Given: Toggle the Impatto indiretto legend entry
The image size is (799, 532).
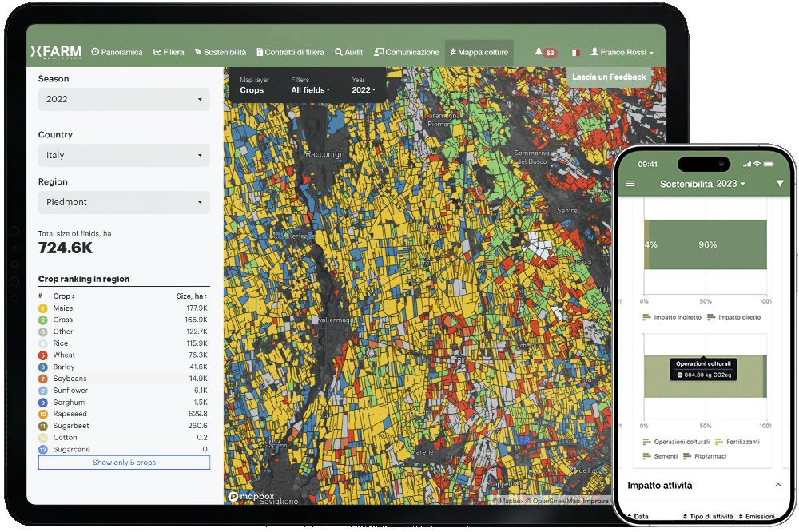Looking at the screenshot, I should click(674, 317).
